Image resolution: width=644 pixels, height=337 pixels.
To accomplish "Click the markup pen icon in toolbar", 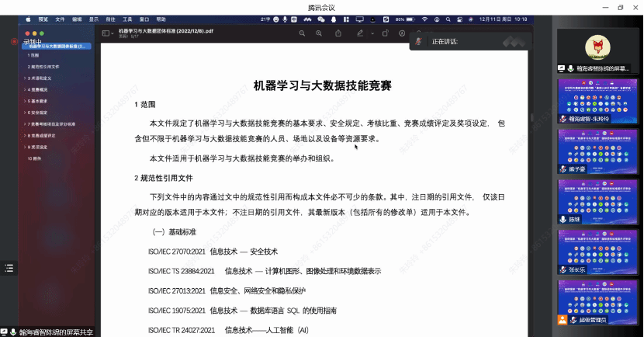I will 360,33.
